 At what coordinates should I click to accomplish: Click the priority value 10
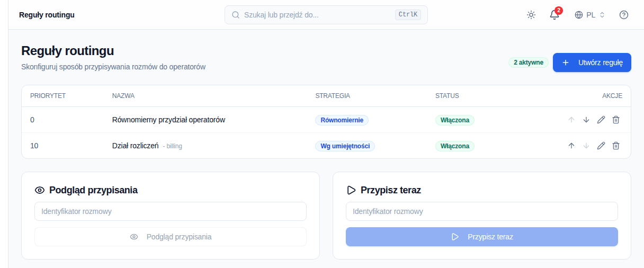pos(34,146)
